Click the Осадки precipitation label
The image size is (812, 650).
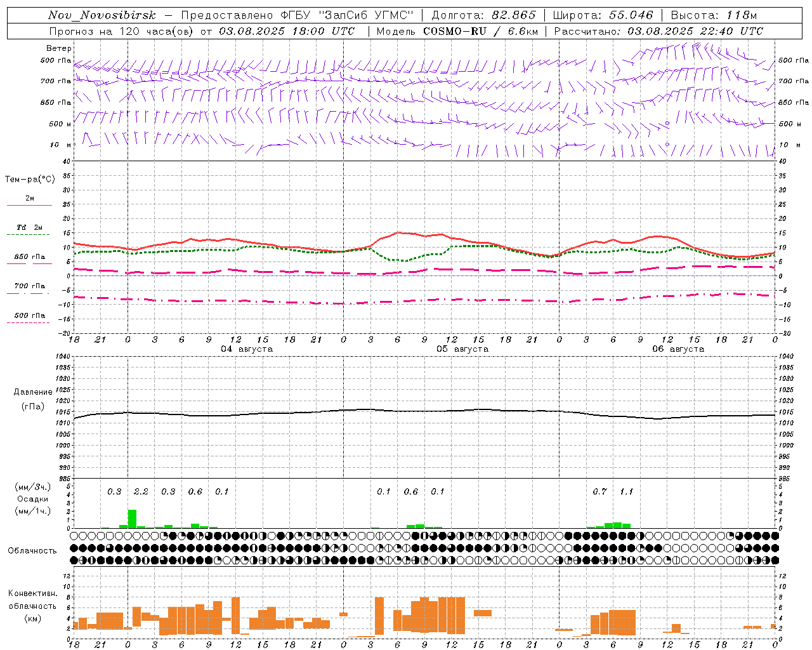(x=33, y=499)
